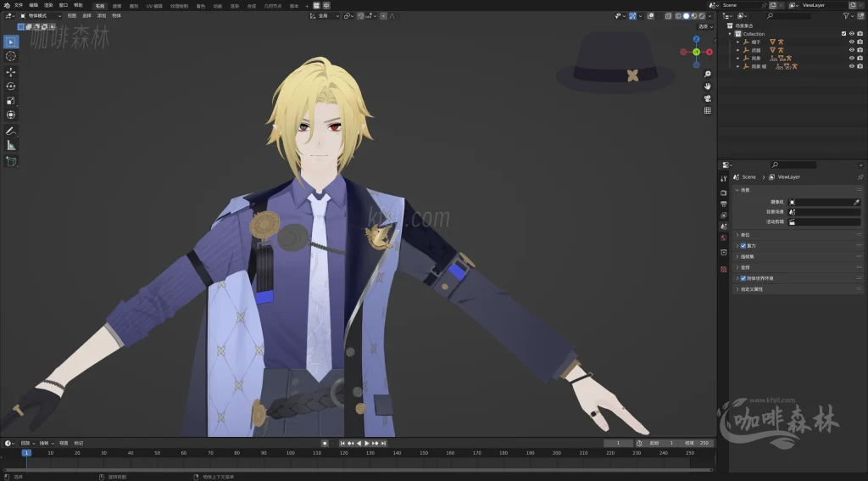Select the Select Box tool
Image resolution: width=868 pixels, height=481 pixels.
click(10, 42)
